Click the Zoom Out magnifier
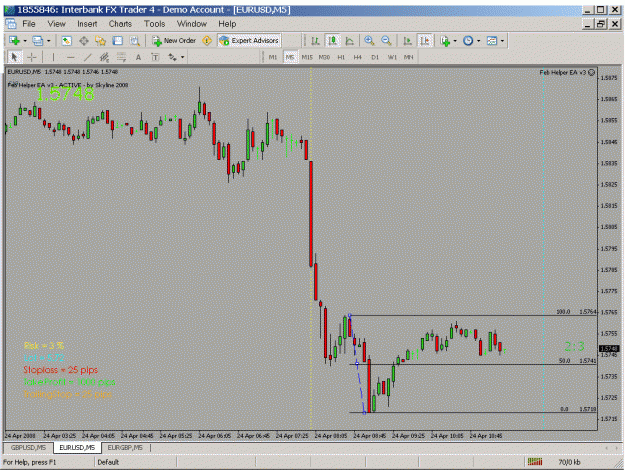625x470 pixels. tap(386, 41)
